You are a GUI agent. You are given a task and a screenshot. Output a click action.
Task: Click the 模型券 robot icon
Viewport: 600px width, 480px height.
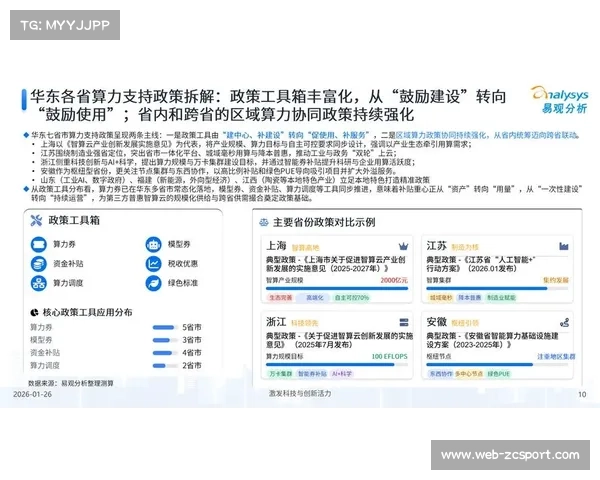pyautogui.click(x=153, y=244)
